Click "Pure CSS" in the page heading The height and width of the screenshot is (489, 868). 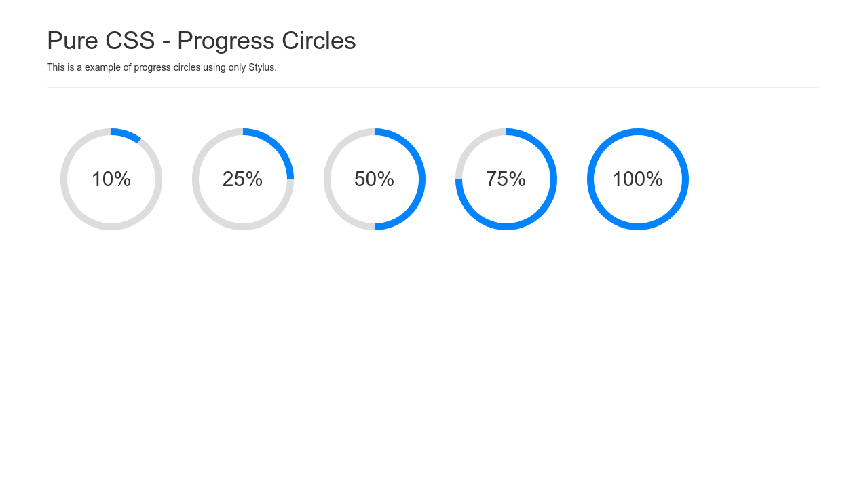100,41
